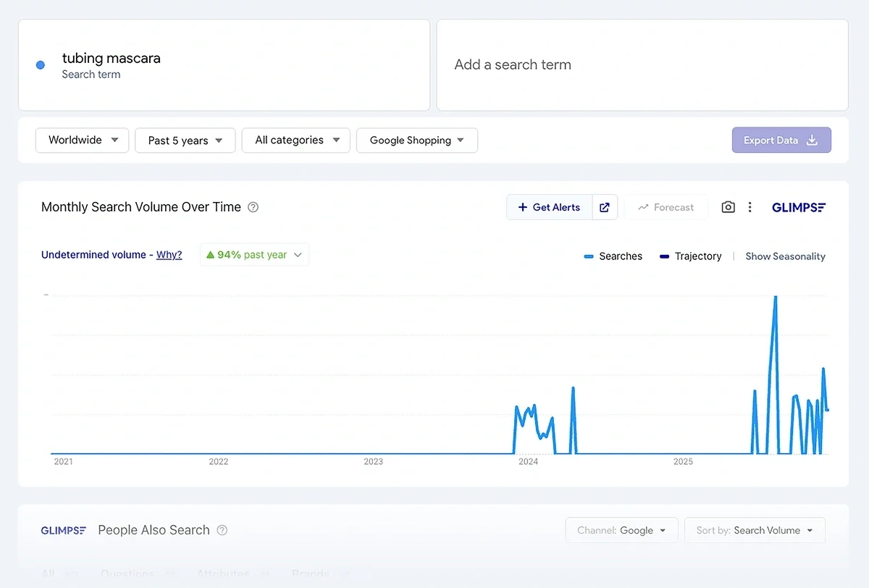This screenshot has height=588, width=869.
Task: Switch to the Questions tab
Action: coord(127,574)
